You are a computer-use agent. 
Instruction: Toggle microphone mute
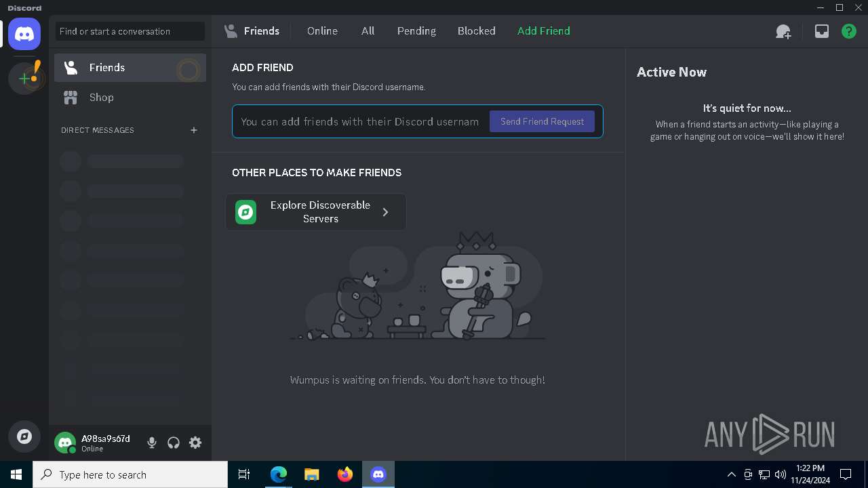[152, 443]
